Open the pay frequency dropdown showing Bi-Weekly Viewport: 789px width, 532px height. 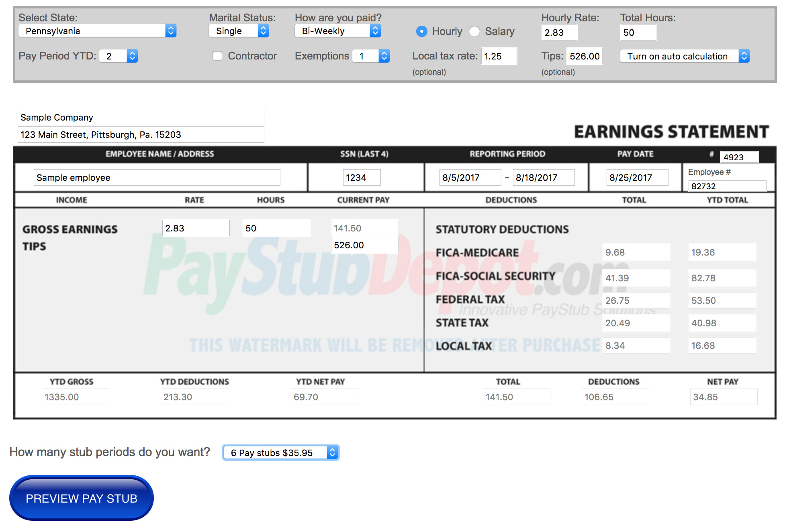pyautogui.click(x=337, y=31)
